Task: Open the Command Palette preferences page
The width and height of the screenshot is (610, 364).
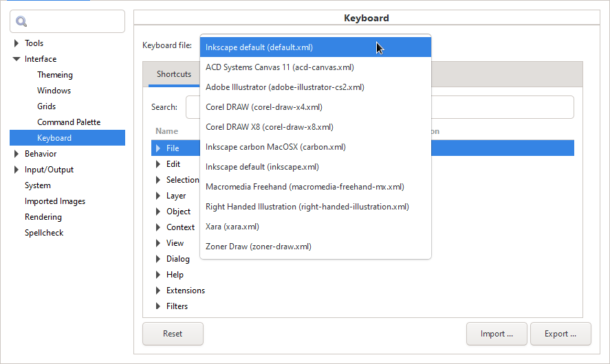Action: 69,122
